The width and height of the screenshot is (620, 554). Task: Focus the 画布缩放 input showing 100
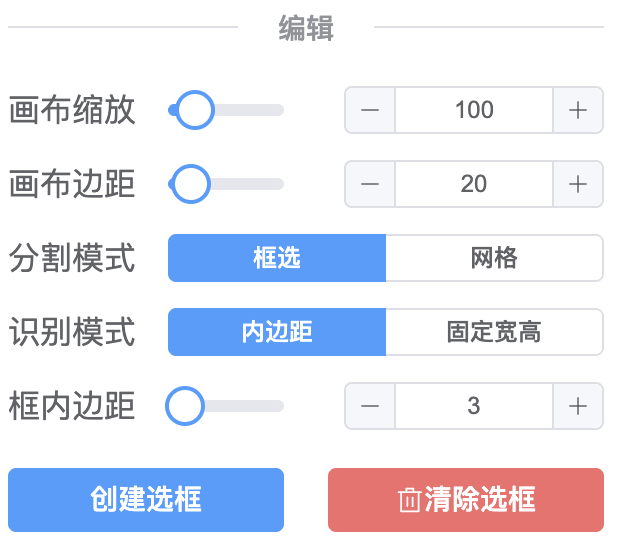coord(474,110)
